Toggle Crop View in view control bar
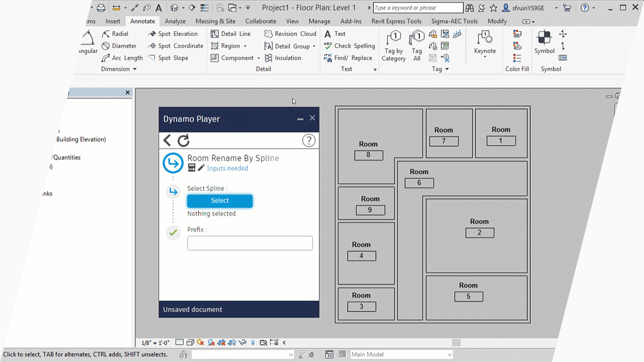Viewport: 644px width, 362px height. click(x=222, y=342)
